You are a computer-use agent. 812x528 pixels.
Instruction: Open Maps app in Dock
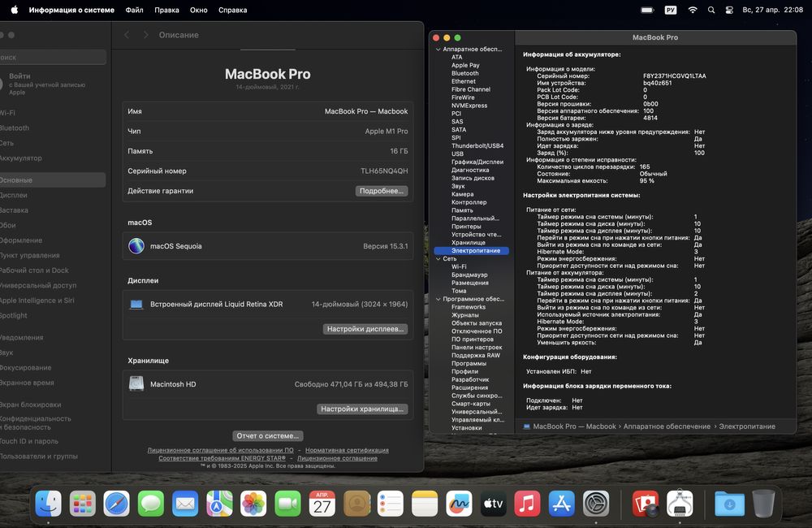click(x=219, y=503)
